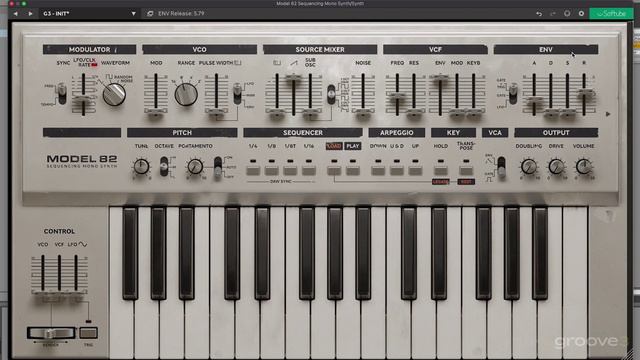Click the VCF FREQ slider
This screenshot has width=640, height=360.
coord(397,96)
